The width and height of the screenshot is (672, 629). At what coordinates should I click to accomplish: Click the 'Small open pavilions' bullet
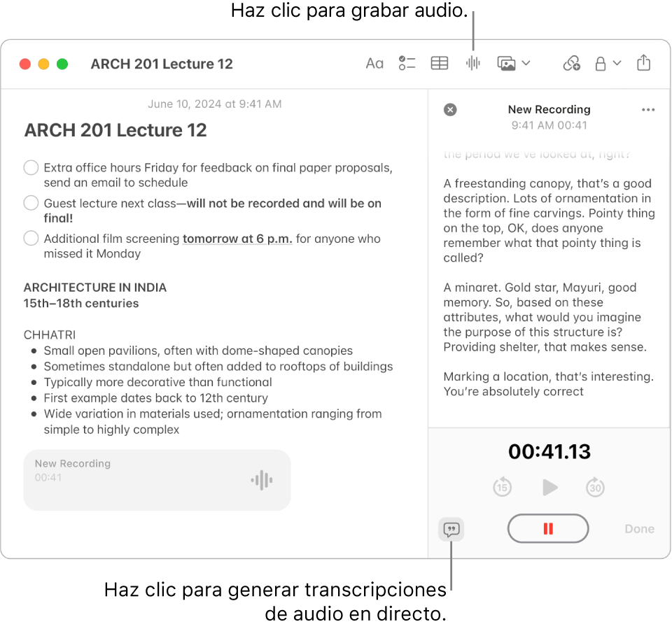pyautogui.click(x=198, y=351)
